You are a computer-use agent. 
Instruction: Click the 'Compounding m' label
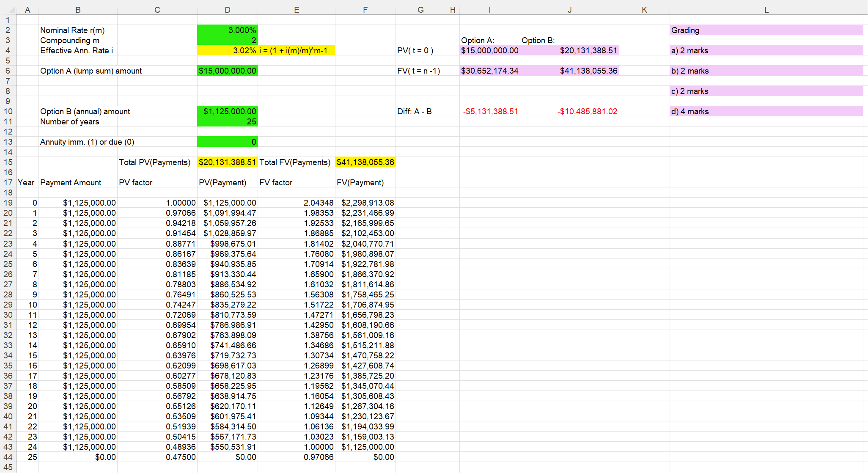pyautogui.click(x=70, y=40)
